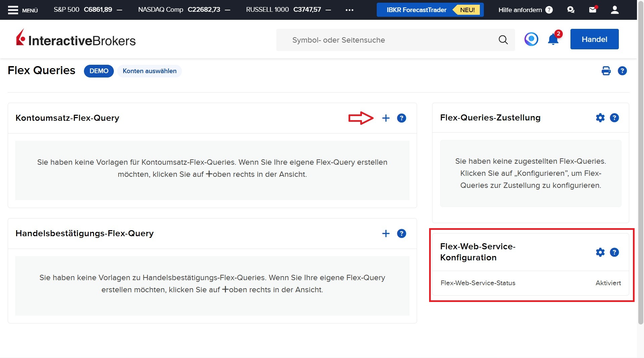This screenshot has width=644, height=358.
Task: Configure Flex-Queries-Zustellung with gear icon
Action: pos(600,118)
